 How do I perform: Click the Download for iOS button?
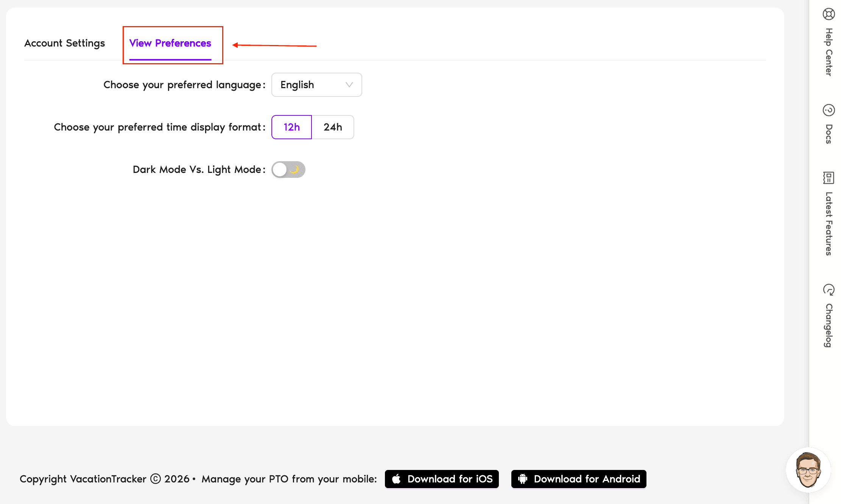click(x=442, y=479)
